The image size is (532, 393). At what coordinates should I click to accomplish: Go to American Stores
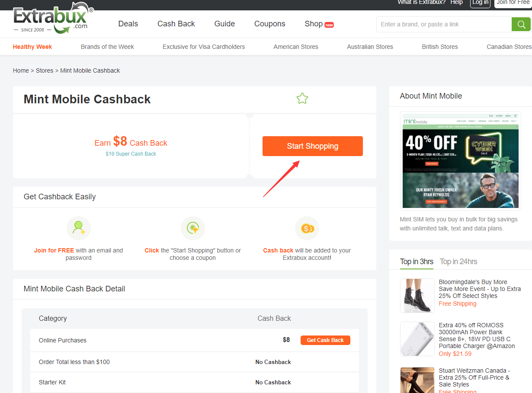pyautogui.click(x=296, y=47)
